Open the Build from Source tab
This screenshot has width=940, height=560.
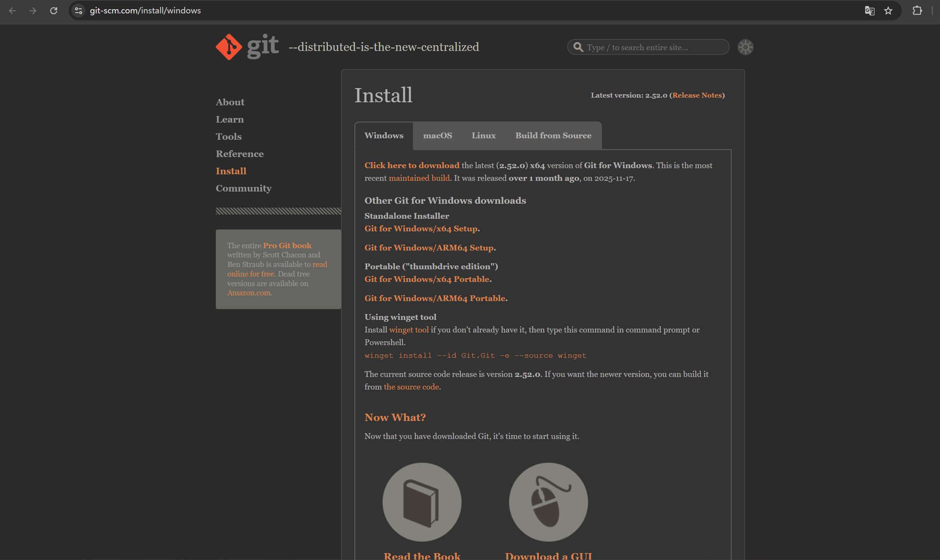point(553,136)
